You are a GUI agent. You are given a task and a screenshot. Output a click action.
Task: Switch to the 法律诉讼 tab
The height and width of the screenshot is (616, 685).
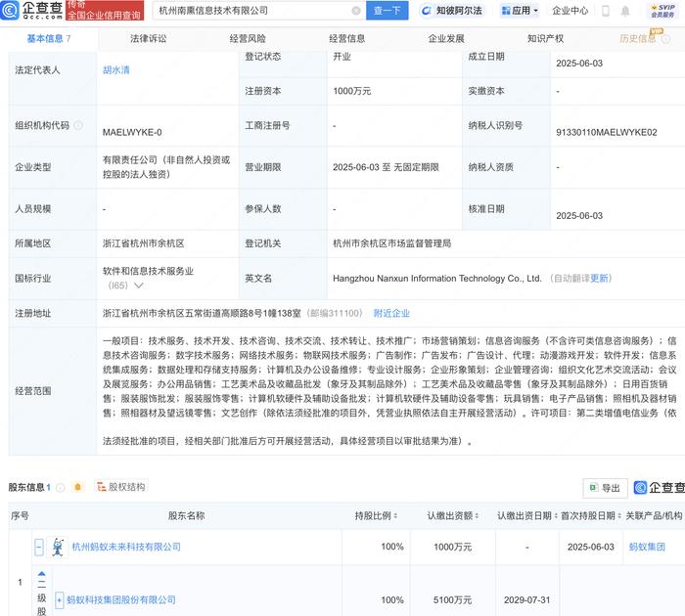pos(148,39)
